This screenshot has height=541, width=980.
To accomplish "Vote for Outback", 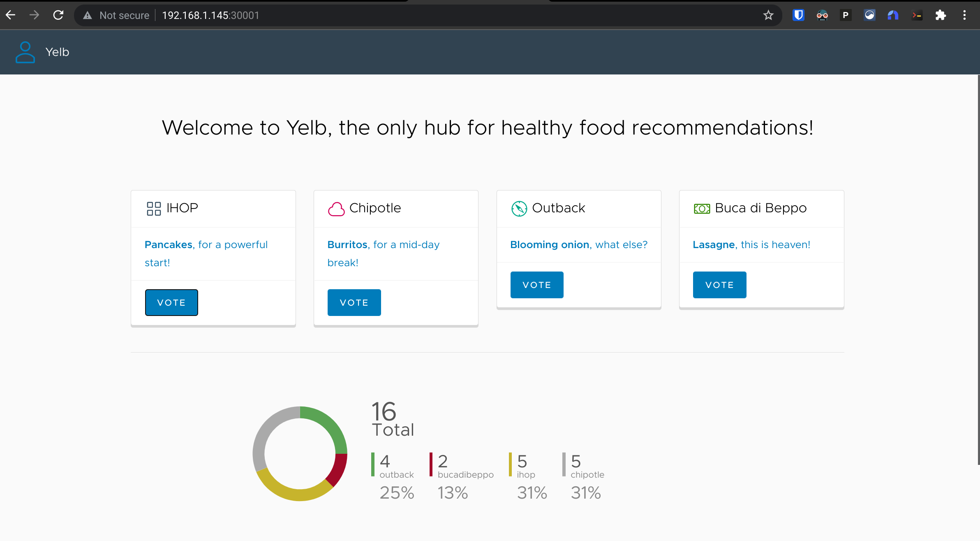I will [x=537, y=285].
